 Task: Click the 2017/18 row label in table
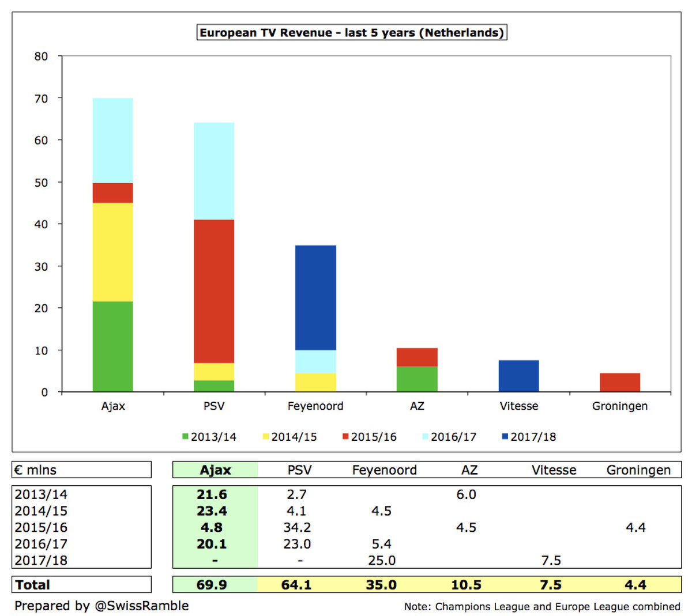pos(41,560)
